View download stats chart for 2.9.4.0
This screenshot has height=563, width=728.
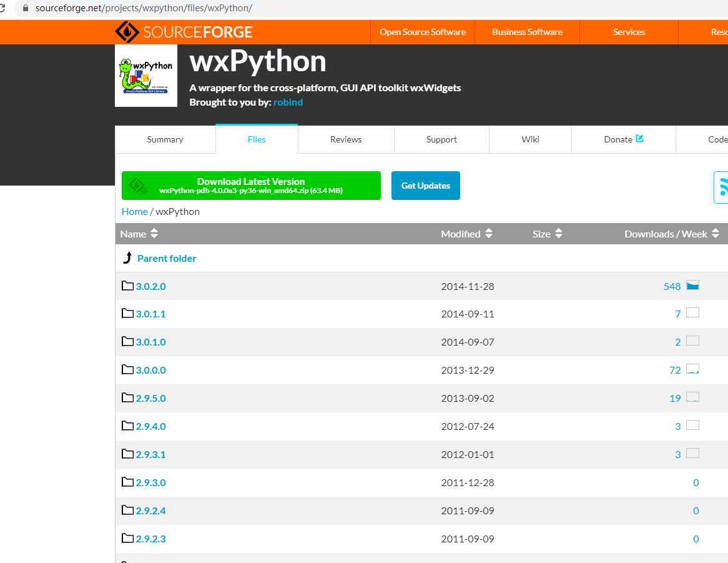point(692,425)
